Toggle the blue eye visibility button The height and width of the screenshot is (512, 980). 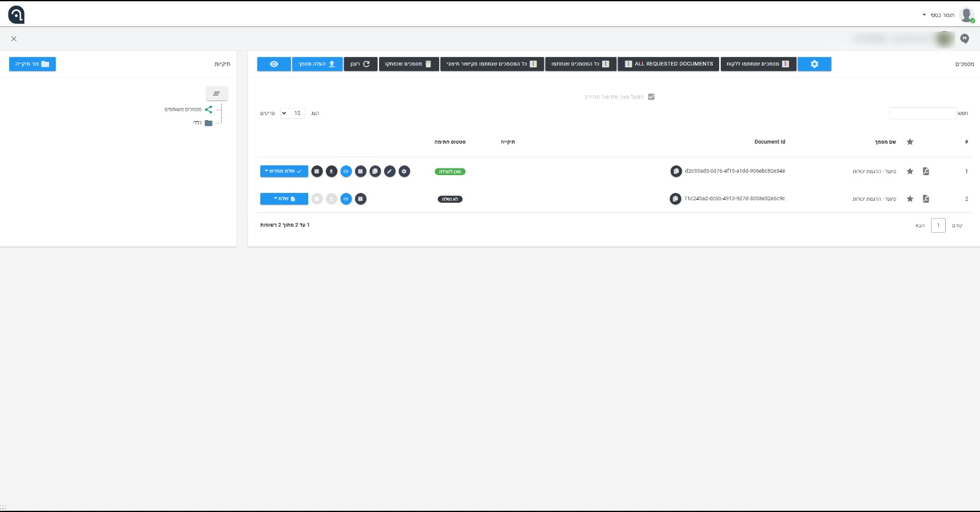(274, 64)
